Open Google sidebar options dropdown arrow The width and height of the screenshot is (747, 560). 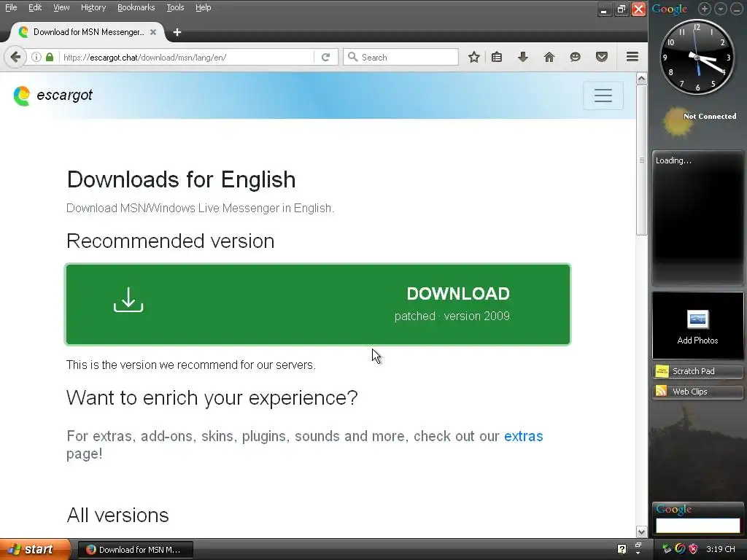[x=720, y=9]
